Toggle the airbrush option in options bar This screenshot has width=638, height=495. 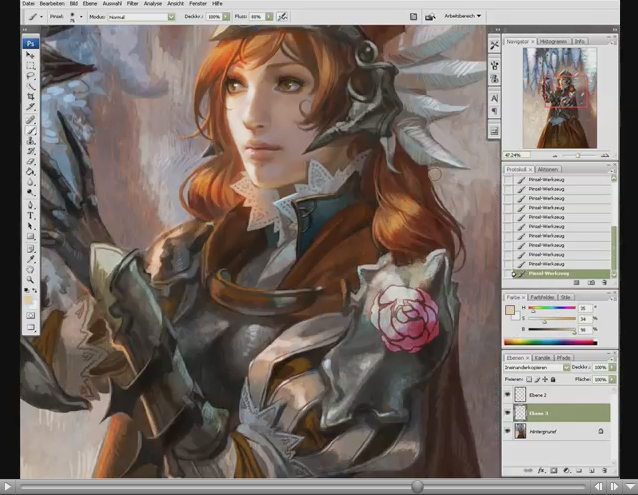(x=282, y=17)
